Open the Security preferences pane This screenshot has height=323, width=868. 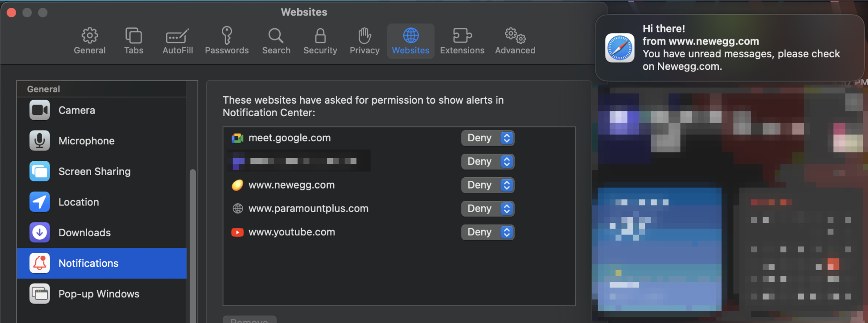click(320, 41)
